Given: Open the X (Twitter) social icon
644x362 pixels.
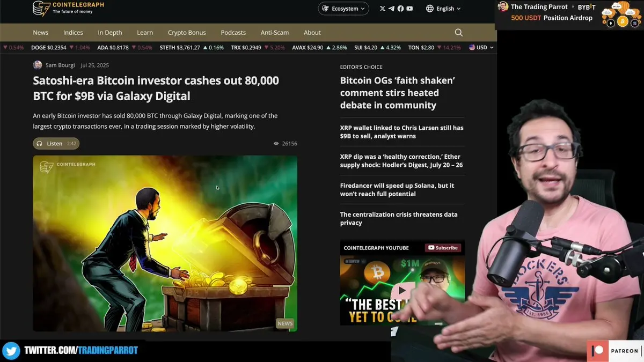Looking at the screenshot, I should (383, 9).
